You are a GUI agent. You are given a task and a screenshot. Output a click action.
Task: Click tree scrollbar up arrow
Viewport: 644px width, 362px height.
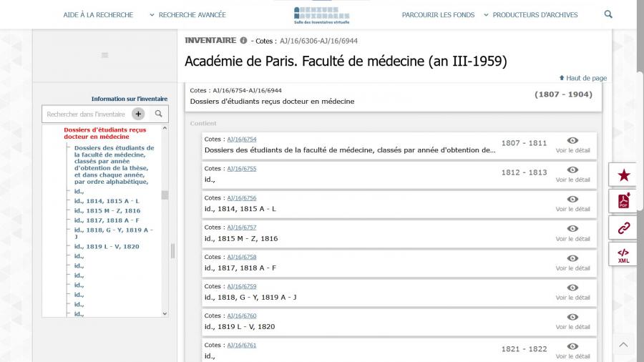tap(165, 128)
